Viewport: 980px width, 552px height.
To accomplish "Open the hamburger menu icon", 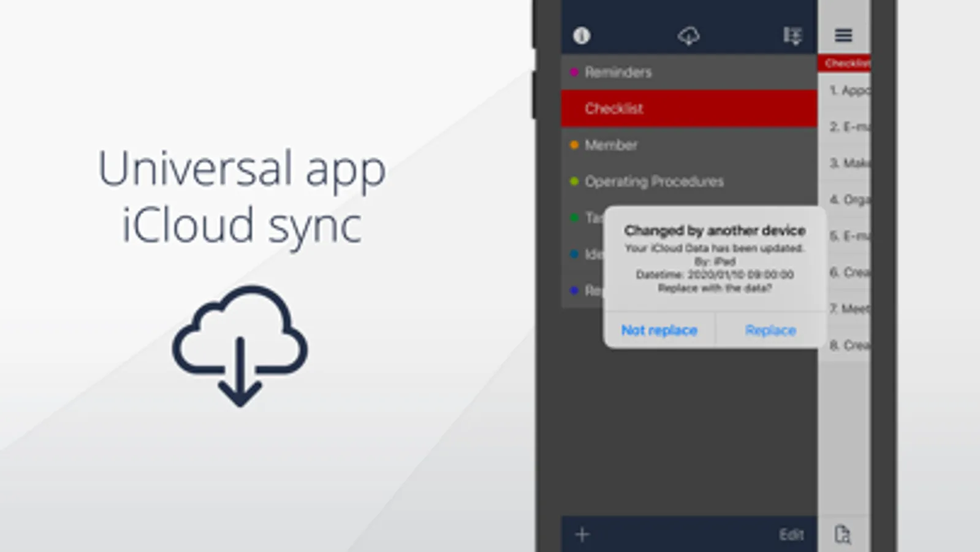I will pos(843,35).
